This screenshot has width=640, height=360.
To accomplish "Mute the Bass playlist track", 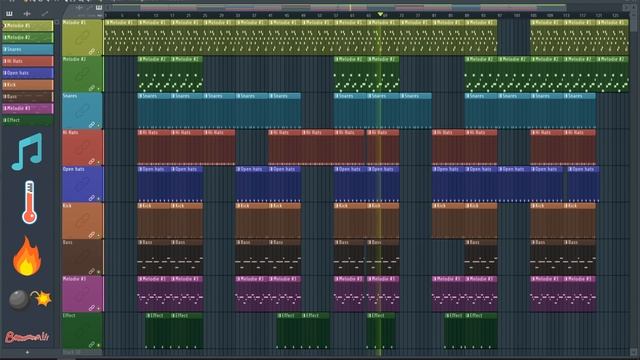I will (99, 272).
